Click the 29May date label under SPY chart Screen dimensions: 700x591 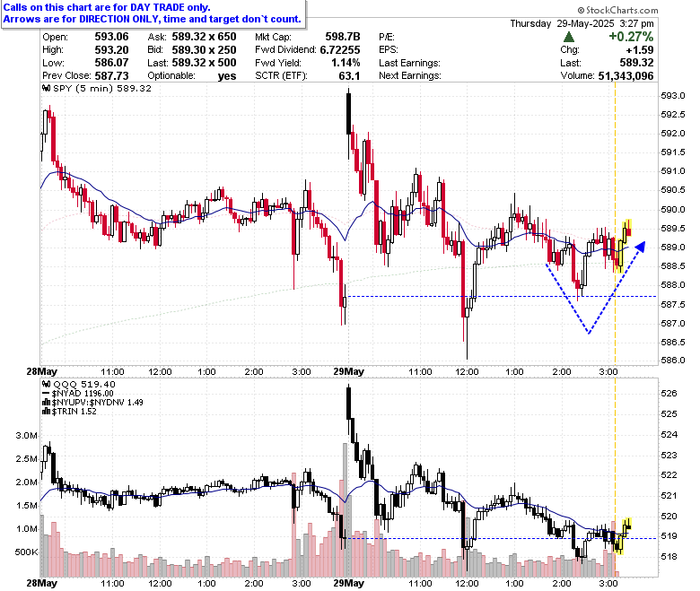point(349,371)
